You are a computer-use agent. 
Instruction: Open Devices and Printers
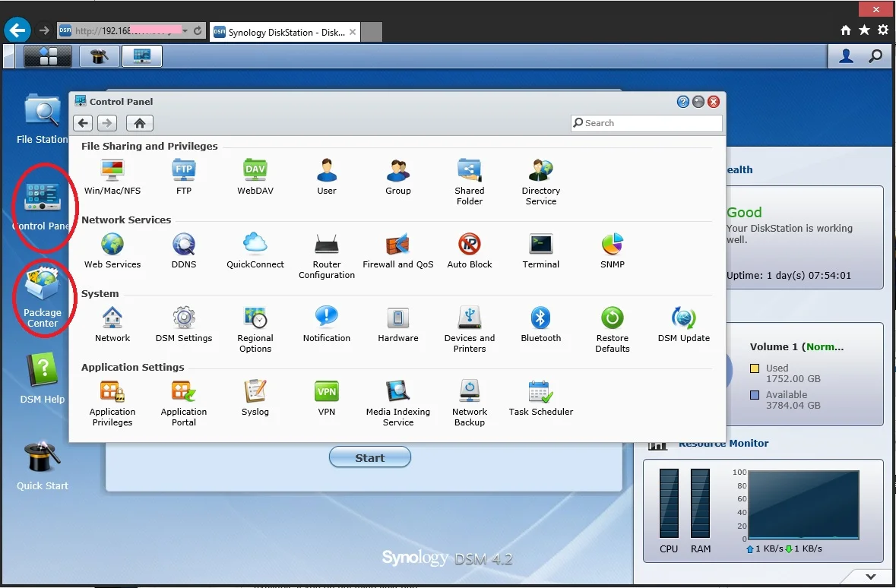tap(469, 329)
